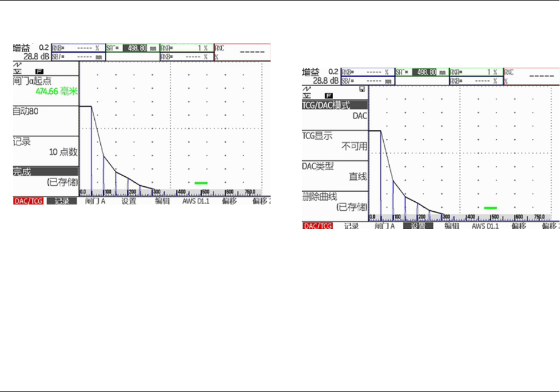Select the 闸门 A tab in the left screen
Screen dimensions: 560x392
95,201
